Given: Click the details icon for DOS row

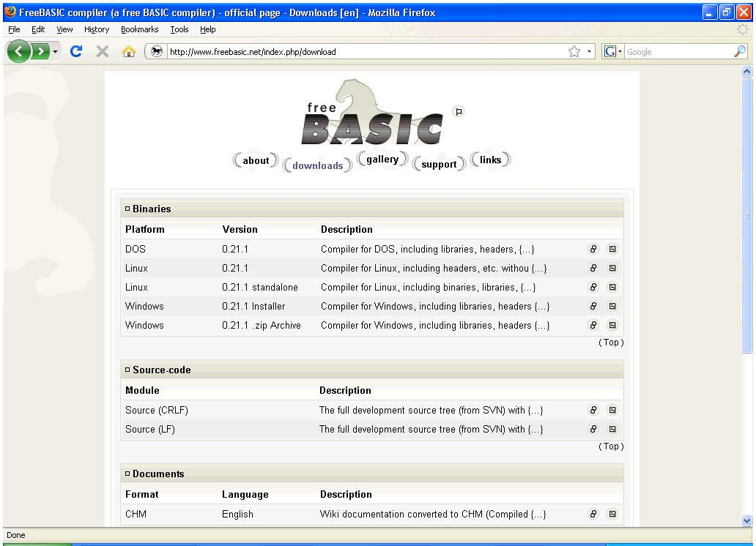Looking at the screenshot, I should [612, 249].
